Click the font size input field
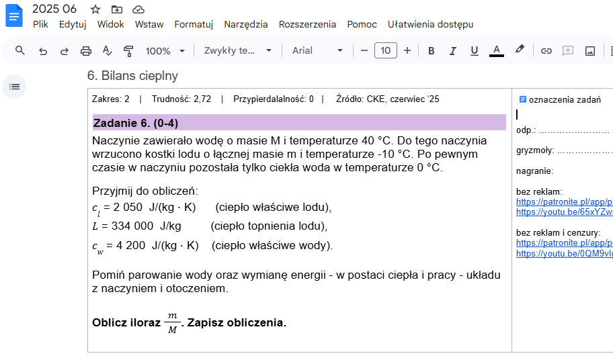The height and width of the screenshot is (364, 613). [386, 50]
